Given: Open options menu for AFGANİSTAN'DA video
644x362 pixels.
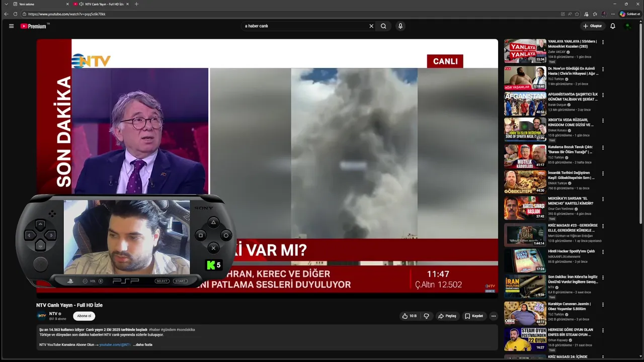Looking at the screenshot, I should pos(603,95).
